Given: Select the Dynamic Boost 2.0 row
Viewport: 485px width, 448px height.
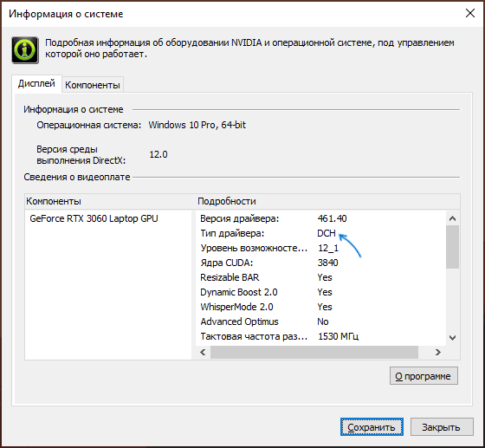Looking at the screenshot, I should coord(320,292).
